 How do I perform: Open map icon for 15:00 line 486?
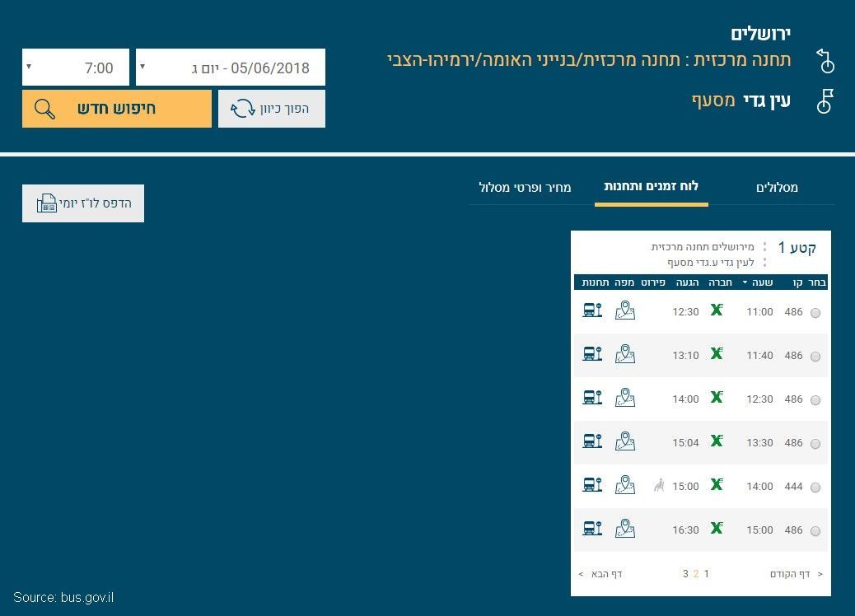click(625, 529)
